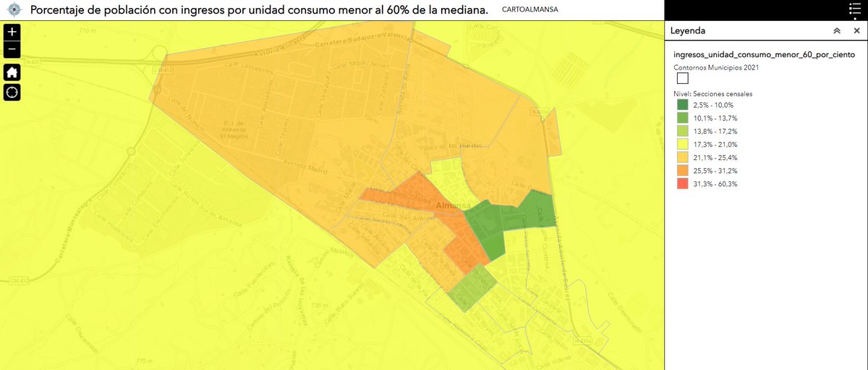Click the Leyenda panel title
Screen dimensions: 868x370
coord(688,31)
